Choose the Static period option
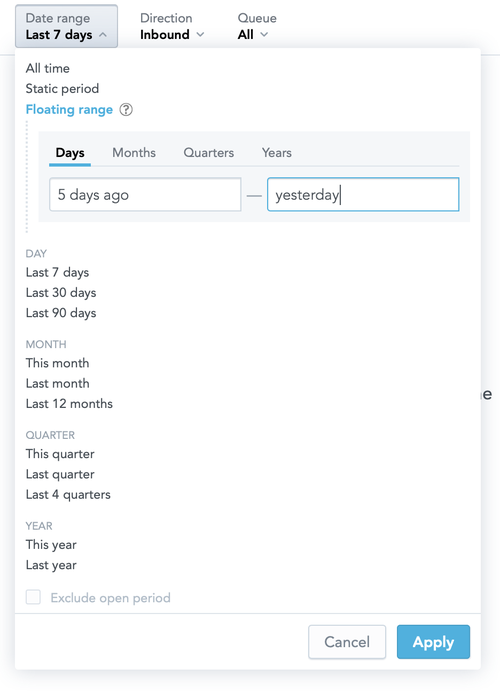 tap(62, 89)
